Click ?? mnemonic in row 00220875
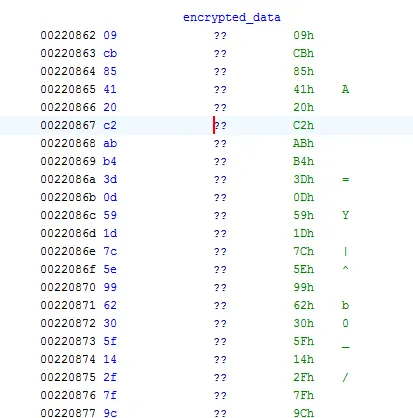413x418 pixels. (x=220, y=377)
